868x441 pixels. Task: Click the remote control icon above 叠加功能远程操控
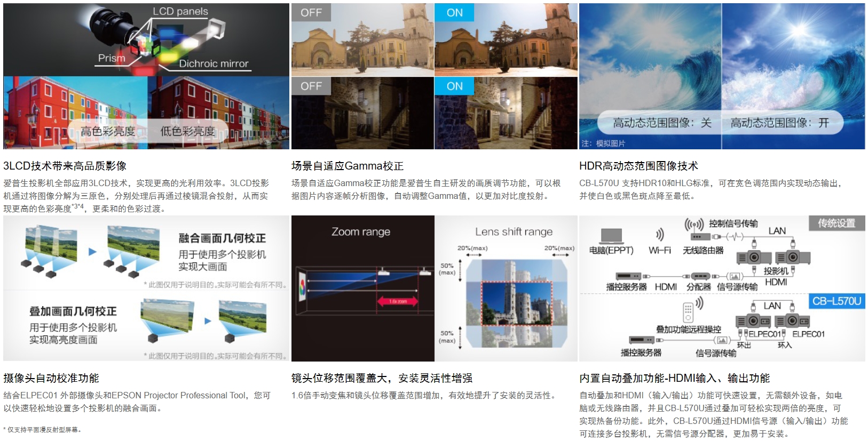688,310
